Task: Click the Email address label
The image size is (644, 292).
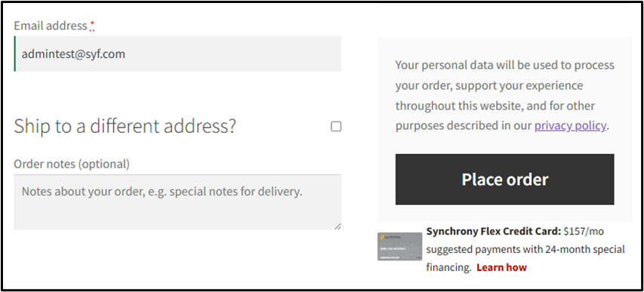Action: [51, 26]
